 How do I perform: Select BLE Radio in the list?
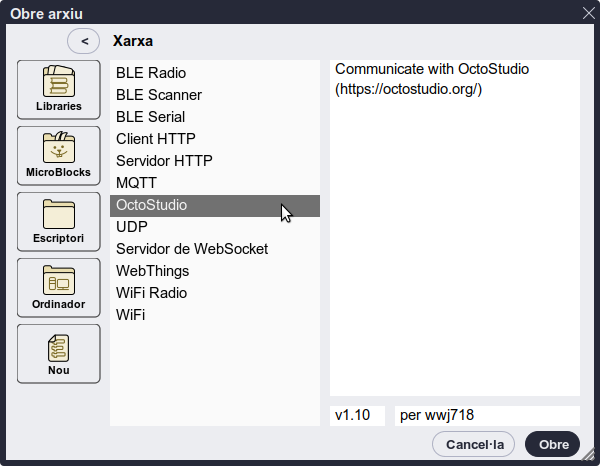[215, 73]
